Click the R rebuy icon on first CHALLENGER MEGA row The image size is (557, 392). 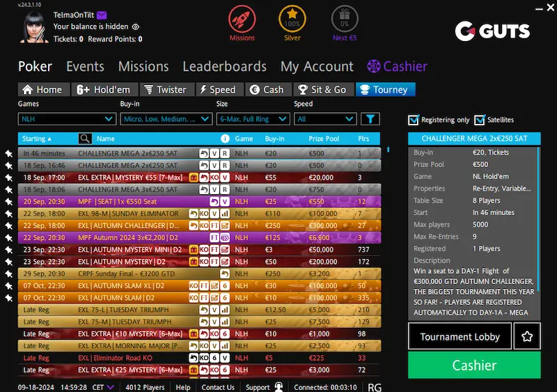pyautogui.click(x=224, y=154)
